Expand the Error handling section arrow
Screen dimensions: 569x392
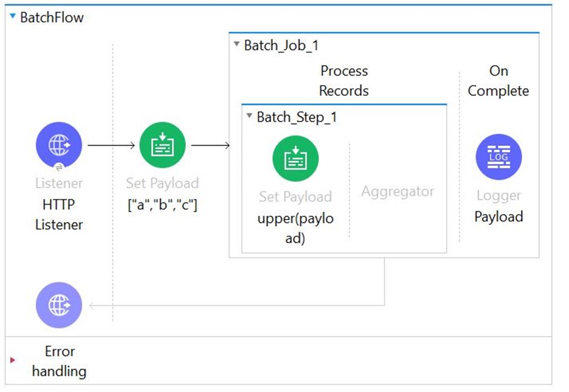[x=13, y=361]
